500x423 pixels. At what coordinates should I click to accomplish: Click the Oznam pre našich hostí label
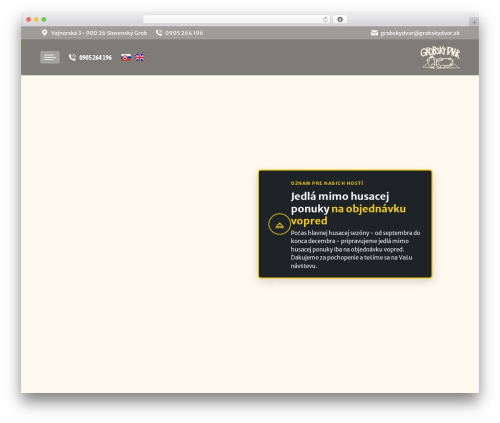click(327, 183)
